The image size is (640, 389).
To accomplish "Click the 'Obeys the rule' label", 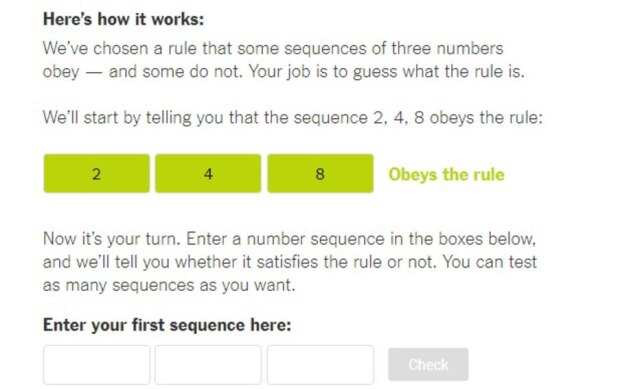I will (447, 175).
